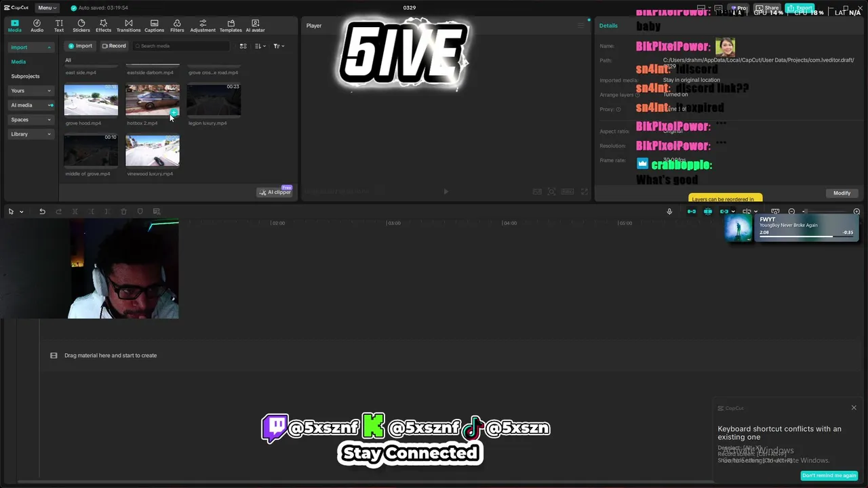
Task: Click the timeline zoom-out minus icon
Action: point(791,211)
